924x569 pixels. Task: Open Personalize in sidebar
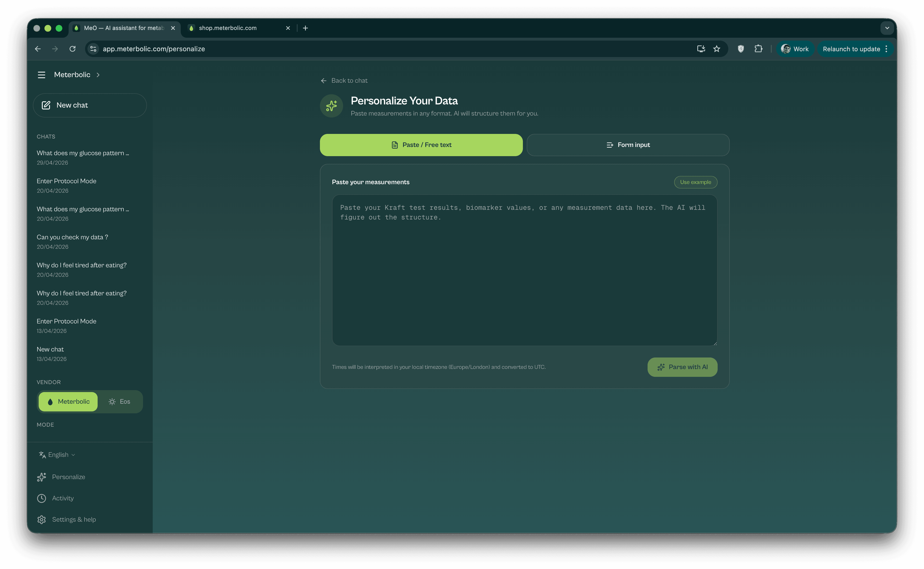point(68,477)
